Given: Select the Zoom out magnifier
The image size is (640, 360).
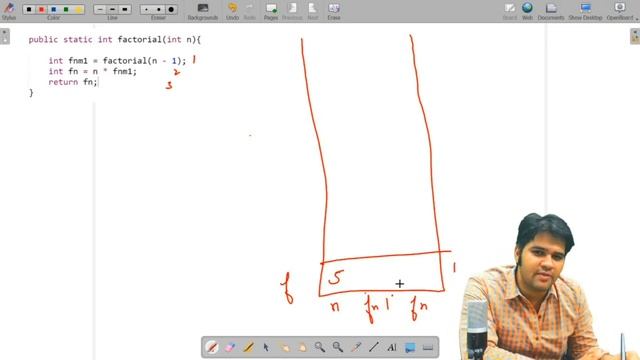Looking at the screenshot, I should pos(338,347).
